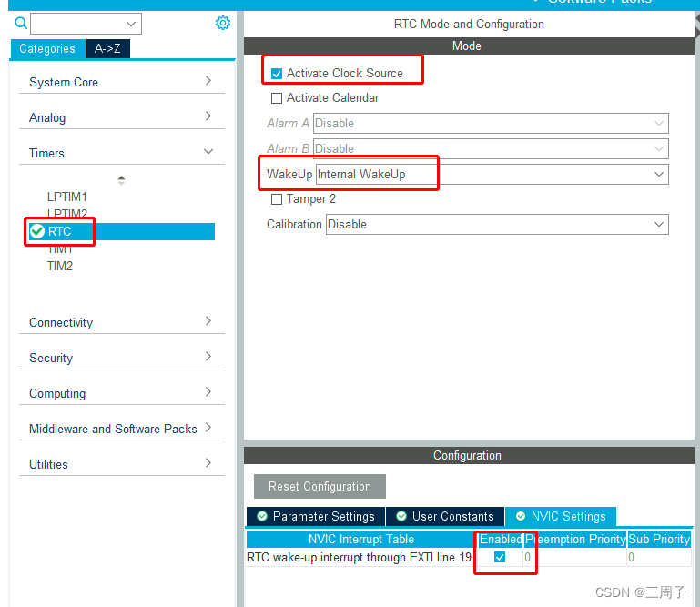
Task: Click NVIC Settings green check icon
Action: click(521, 516)
